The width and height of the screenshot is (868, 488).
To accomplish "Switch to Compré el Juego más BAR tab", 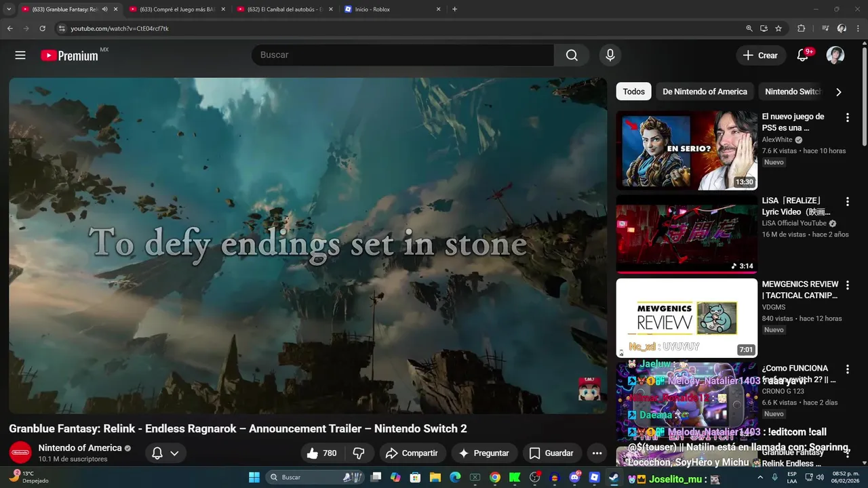I will pos(178,9).
